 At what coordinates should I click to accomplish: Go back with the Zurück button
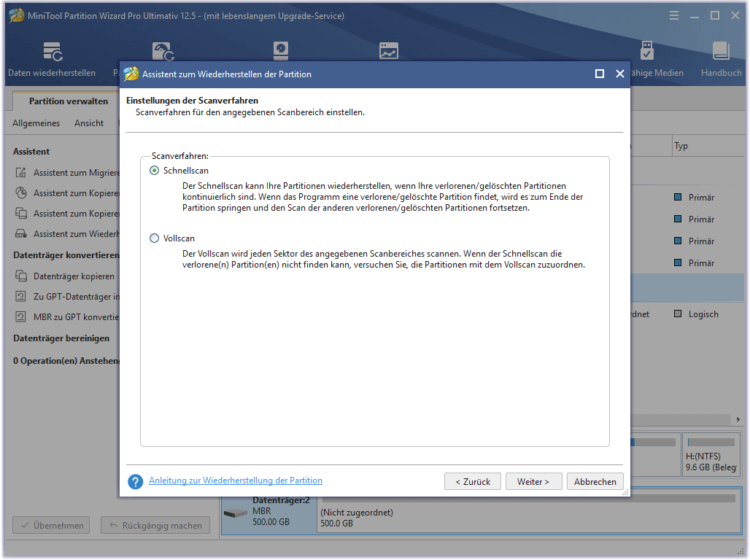(473, 481)
